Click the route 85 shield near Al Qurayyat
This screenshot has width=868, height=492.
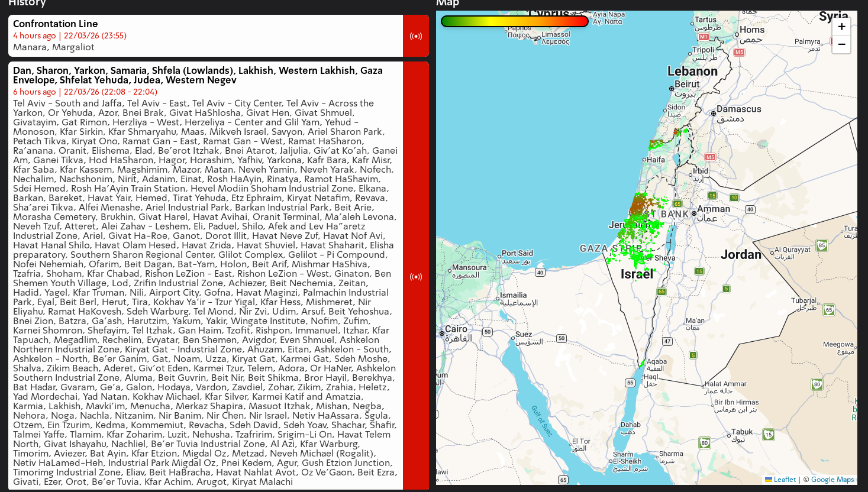coord(822,245)
